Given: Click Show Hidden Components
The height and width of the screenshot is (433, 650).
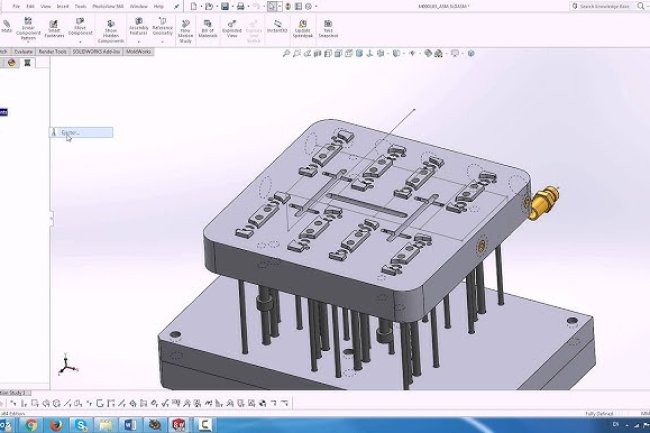Looking at the screenshot, I should coord(111,31).
